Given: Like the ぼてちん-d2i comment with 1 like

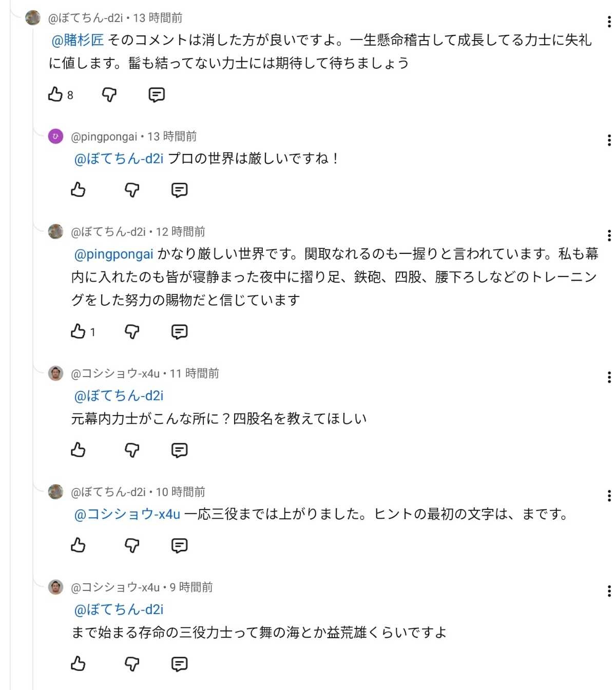Looking at the screenshot, I should click(78, 331).
